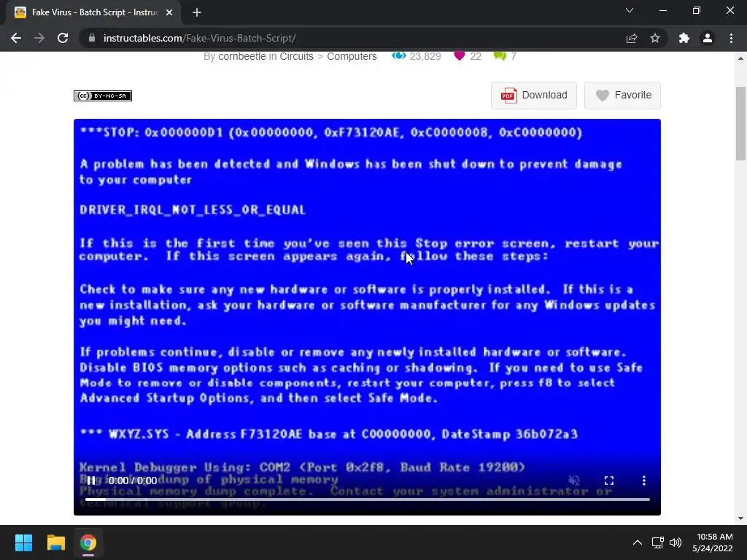Click the video progress bar

click(368, 499)
